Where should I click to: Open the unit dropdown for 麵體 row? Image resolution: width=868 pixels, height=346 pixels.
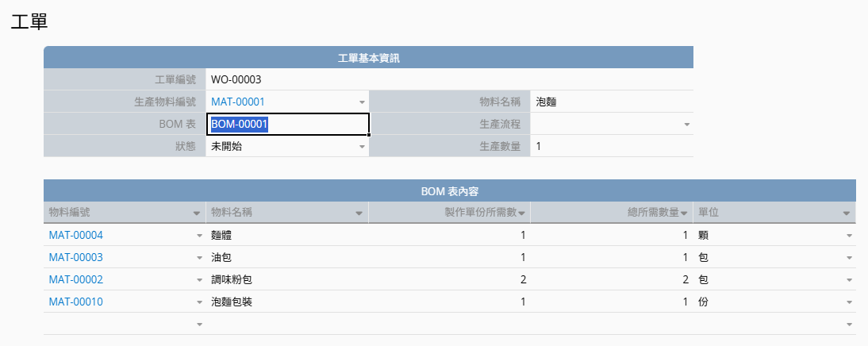849,236
